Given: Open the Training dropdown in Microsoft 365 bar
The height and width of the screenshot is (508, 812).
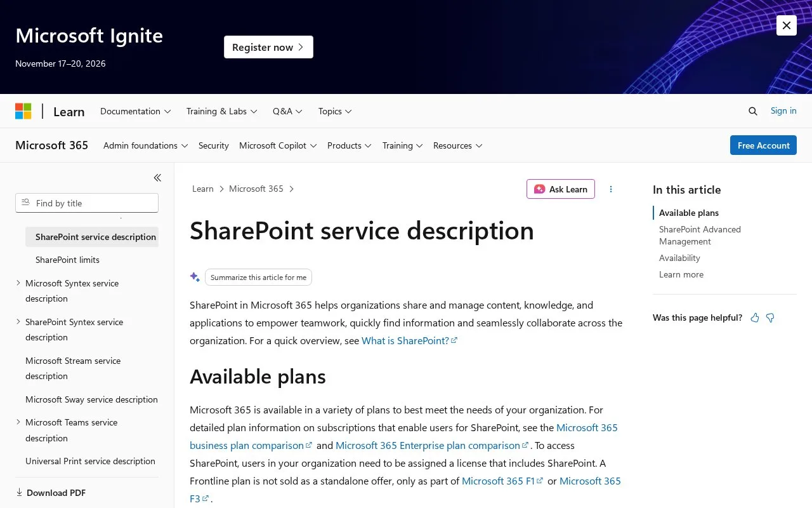Looking at the screenshot, I should (403, 145).
